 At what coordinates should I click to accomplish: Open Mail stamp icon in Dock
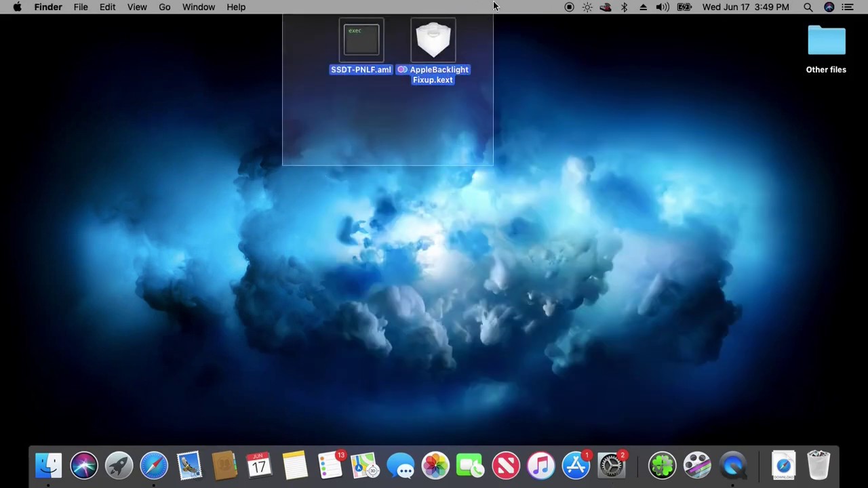tap(189, 466)
